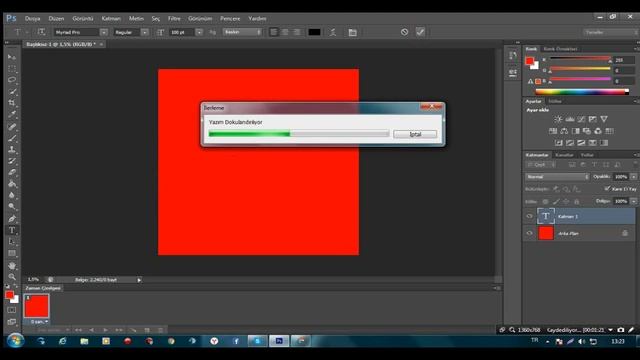The width and height of the screenshot is (640, 360).
Task: Hide the Arka Plan layer
Action: tap(529, 233)
